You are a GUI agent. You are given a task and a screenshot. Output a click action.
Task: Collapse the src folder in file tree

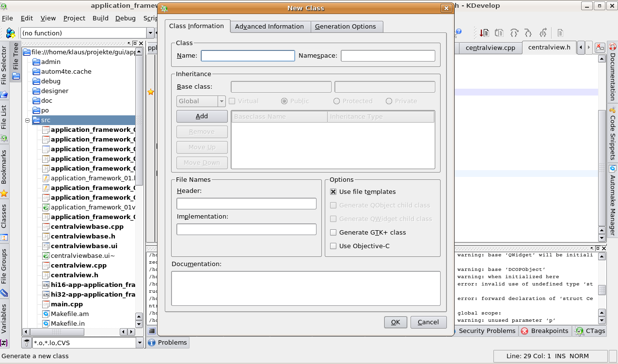click(x=28, y=120)
